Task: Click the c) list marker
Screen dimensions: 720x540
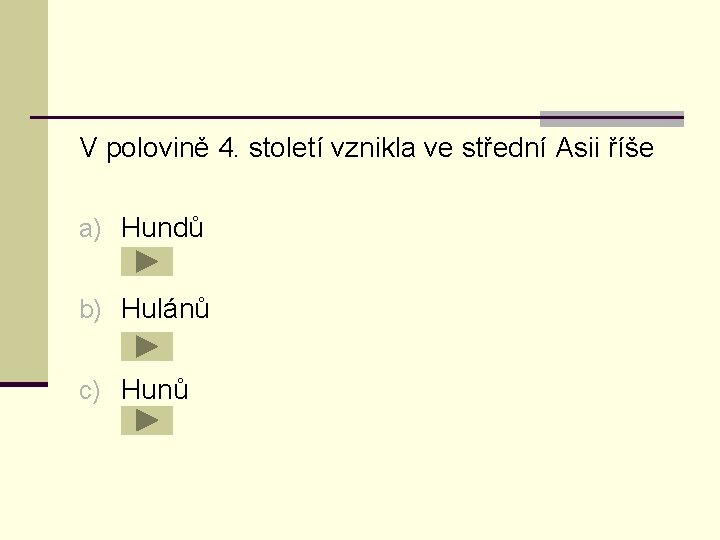Action: 91,390
